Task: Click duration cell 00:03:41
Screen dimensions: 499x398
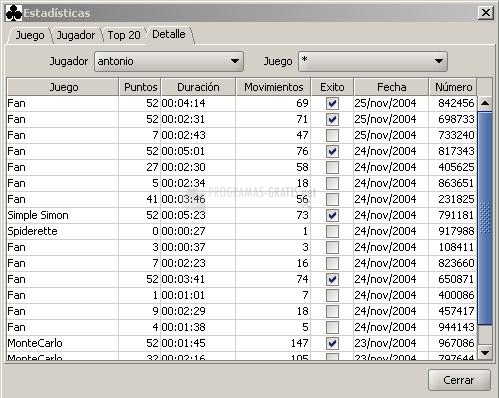Action: 198,279
